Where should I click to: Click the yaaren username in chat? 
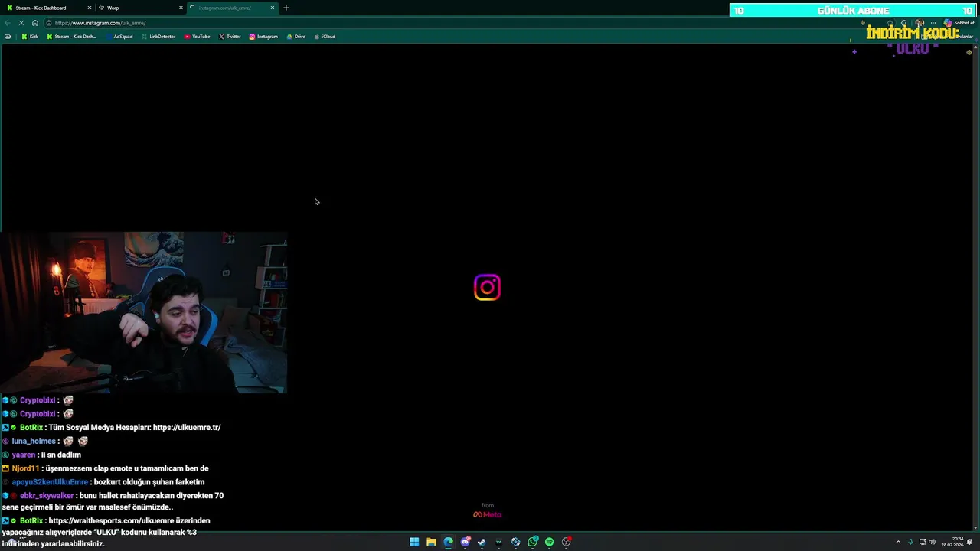pyautogui.click(x=24, y=455)
